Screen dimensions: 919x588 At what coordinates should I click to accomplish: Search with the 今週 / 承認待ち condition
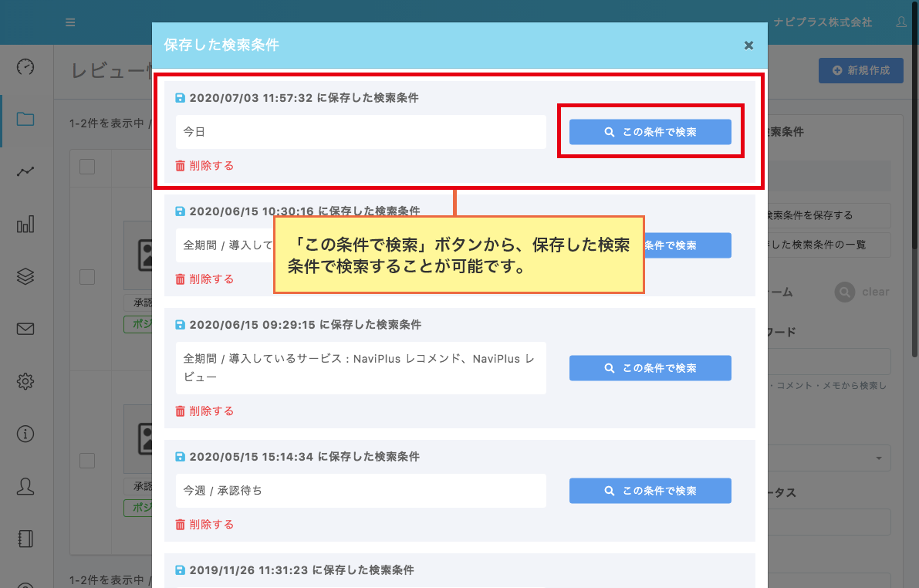tap(650, 491)
